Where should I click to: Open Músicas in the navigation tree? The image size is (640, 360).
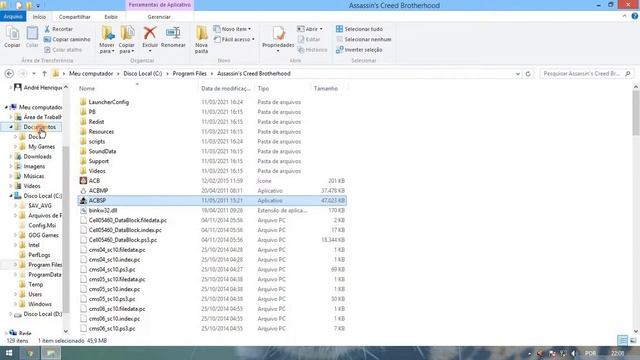[x=33, y=176]
